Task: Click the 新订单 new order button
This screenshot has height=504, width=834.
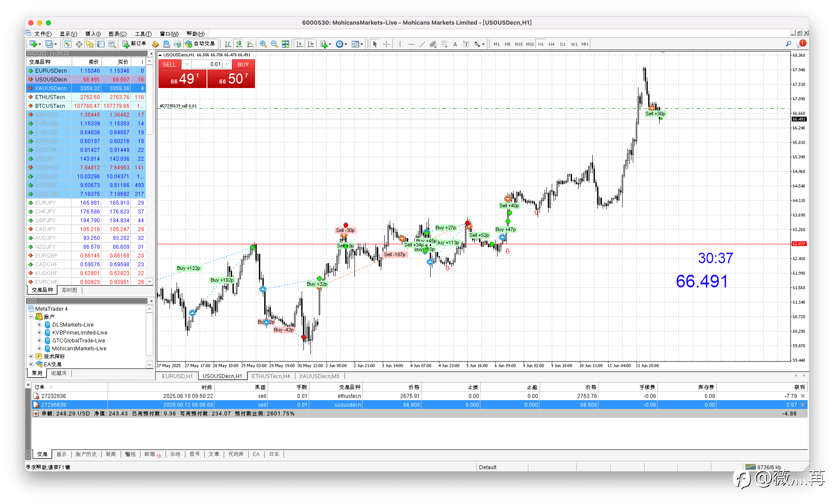Action: click(134, 44)
